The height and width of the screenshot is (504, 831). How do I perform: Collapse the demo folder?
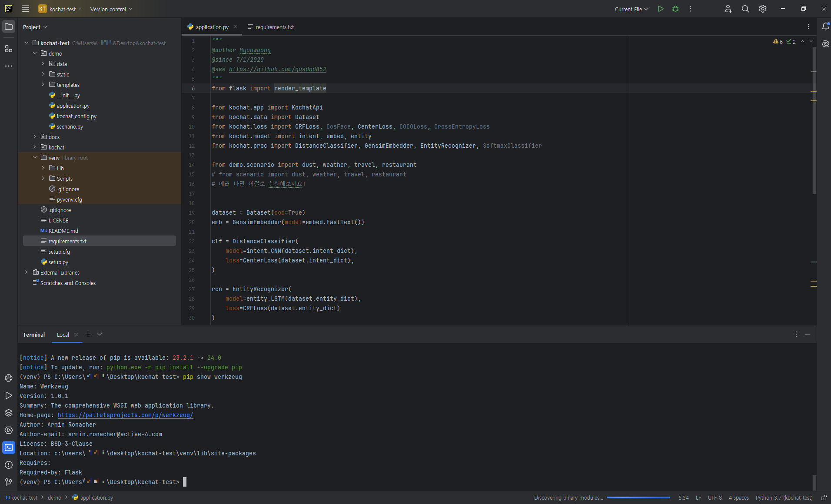coord(35,53)
